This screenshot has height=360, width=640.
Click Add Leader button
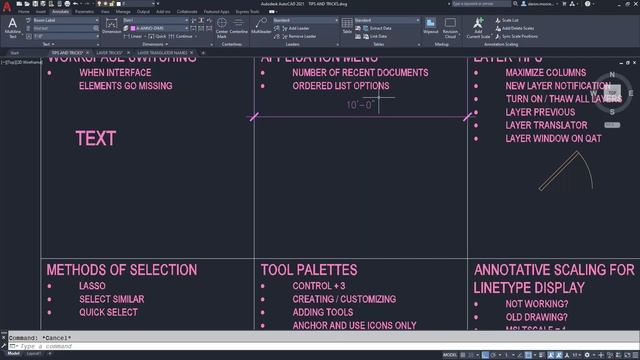[296, 28]
